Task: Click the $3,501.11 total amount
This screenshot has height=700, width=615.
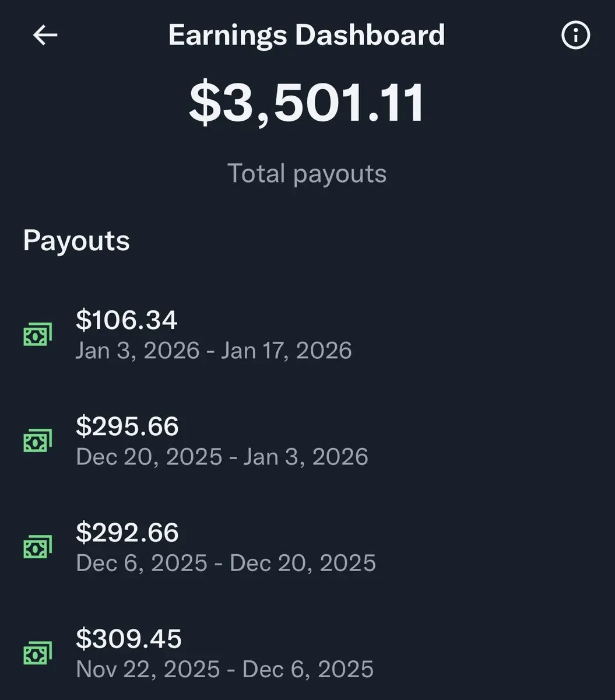Action: point(307,104)
